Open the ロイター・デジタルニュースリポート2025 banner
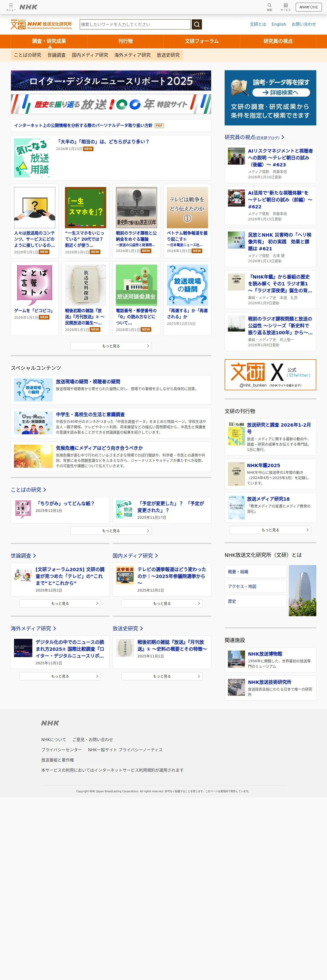 (x=111, y=81)
